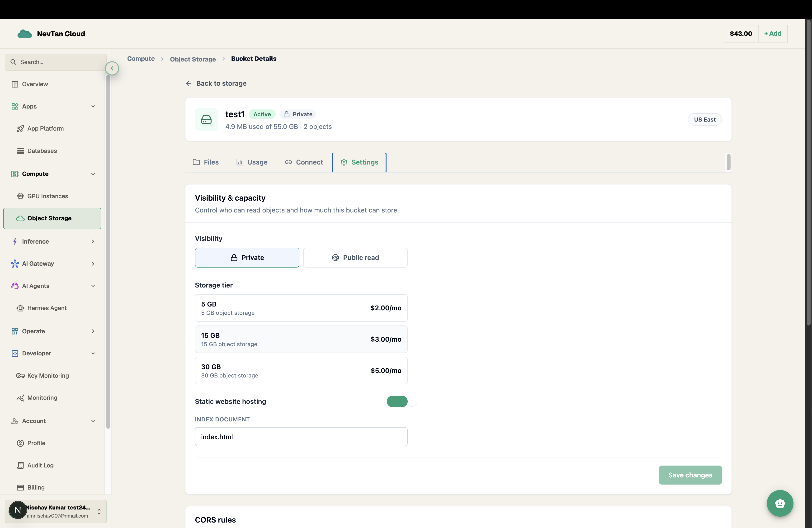Viewport: 812px width, 528px height.
Task: Collapse the Compute section chevron
Action: point(93,174)
